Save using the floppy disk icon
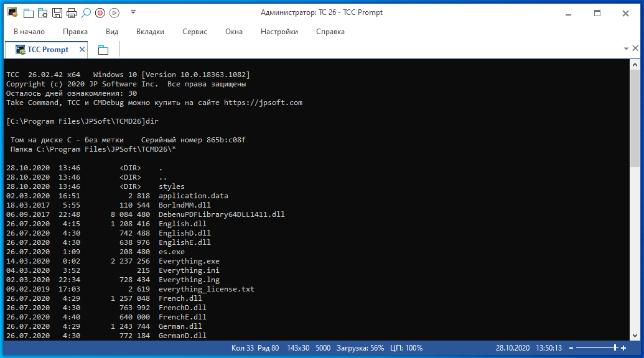Screen dimensions: 644x358 pos(57,12)
